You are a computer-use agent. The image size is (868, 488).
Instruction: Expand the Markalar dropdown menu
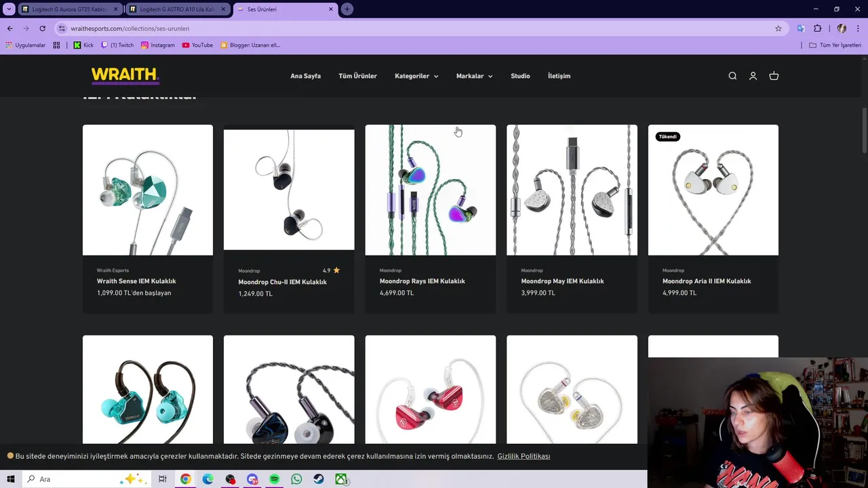[x=474, y=76]
